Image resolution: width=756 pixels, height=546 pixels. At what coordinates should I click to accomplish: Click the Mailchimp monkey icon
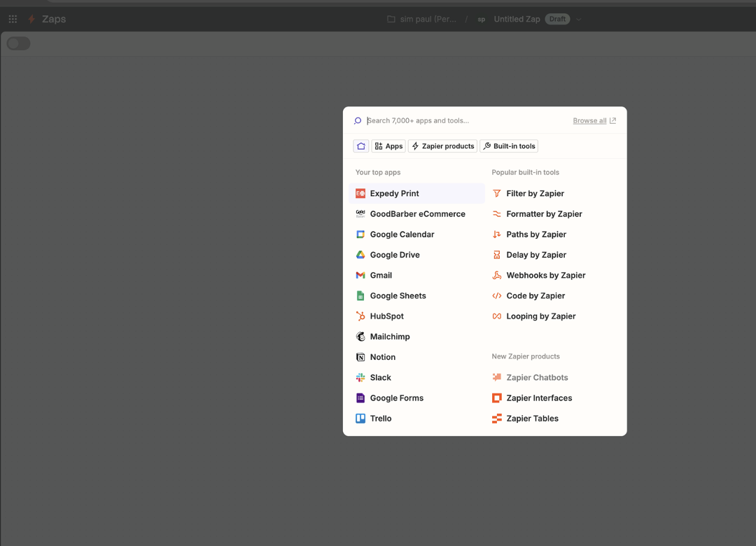coord(360,337)
